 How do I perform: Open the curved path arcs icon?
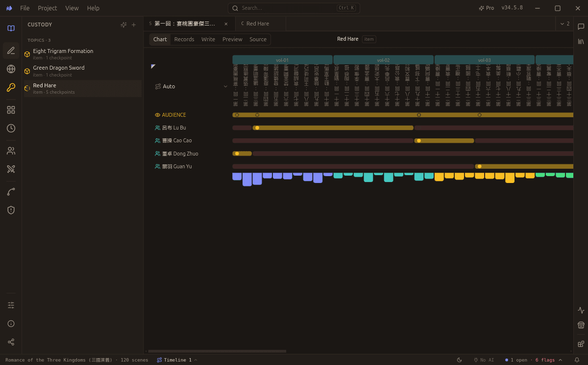[x=11, y=191]
